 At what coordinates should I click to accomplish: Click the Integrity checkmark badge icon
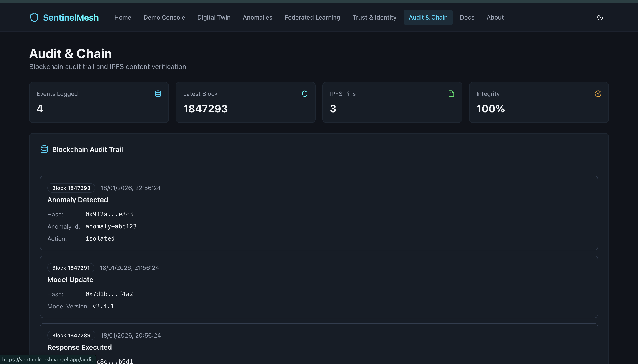click(598, 94)
